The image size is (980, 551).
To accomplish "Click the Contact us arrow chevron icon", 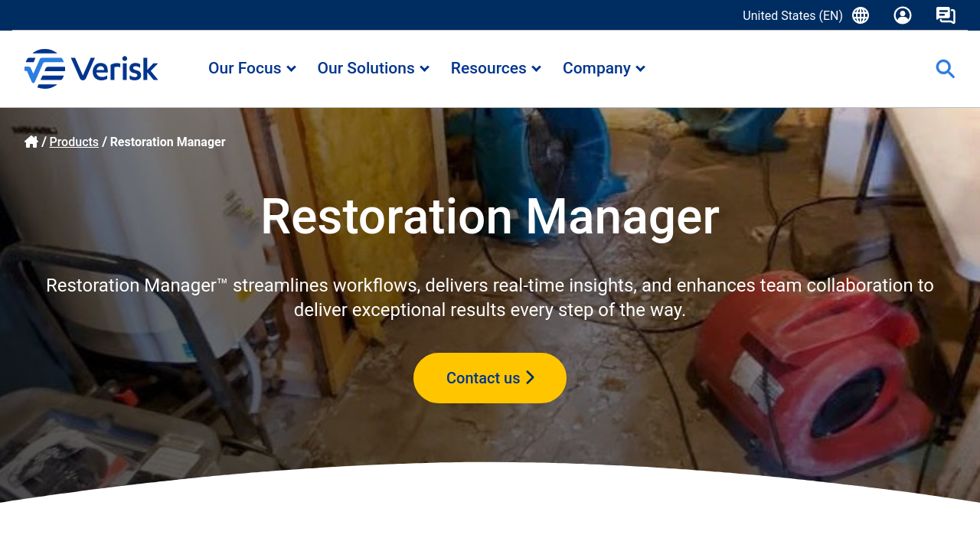I will point(531,377).
